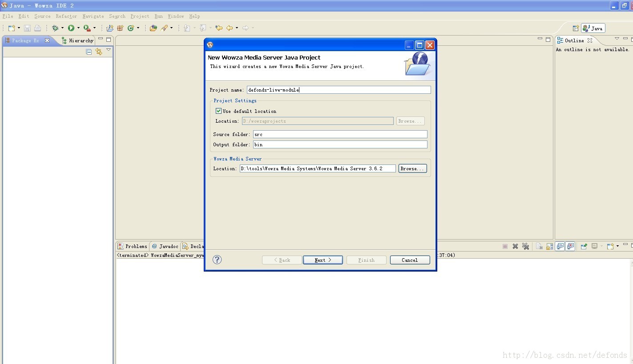Expand the Debug launch dropdown arrow

click(x=62, y=28)
